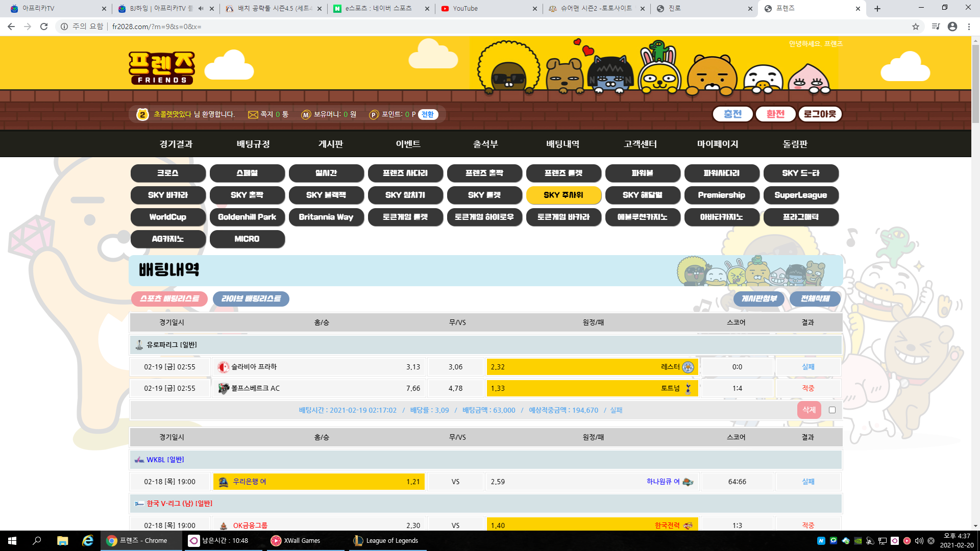This screenshot has height=551, width=980.
Task: Click the taskbar volume speaker icon
Action: tap(919, 541)
